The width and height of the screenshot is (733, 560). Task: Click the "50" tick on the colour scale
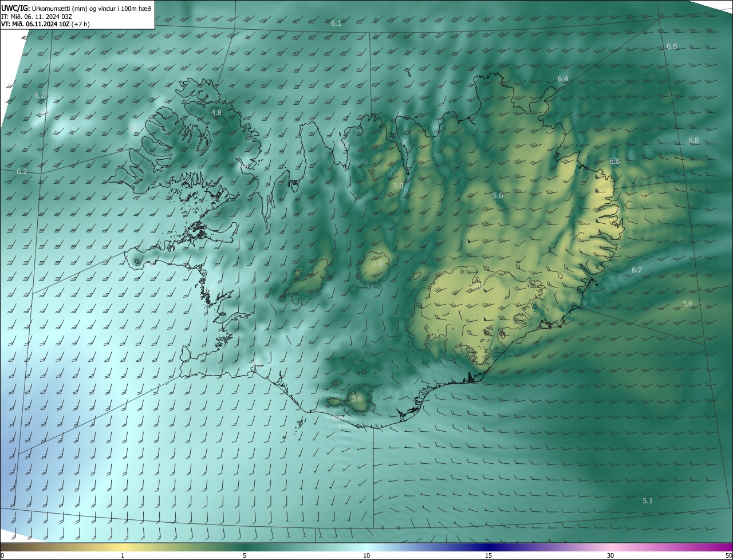[x=728, y=555]
